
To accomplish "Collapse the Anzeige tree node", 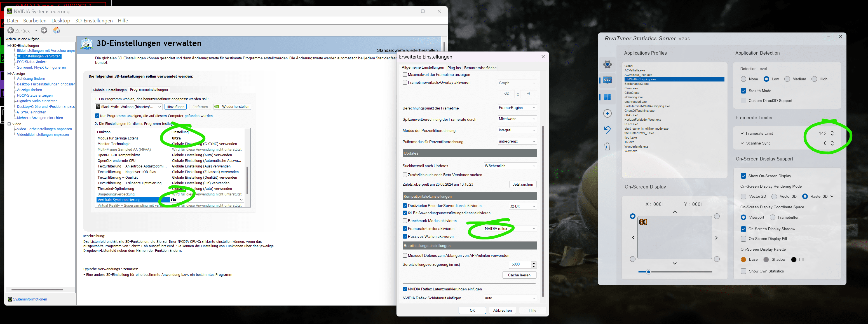I will pos(10,73).
